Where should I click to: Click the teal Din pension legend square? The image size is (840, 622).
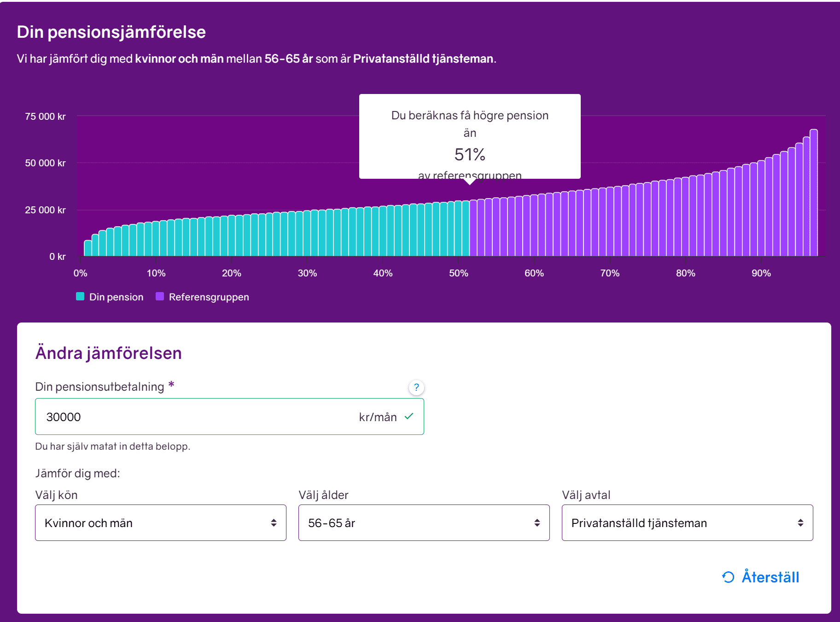(x=80, y=297)
